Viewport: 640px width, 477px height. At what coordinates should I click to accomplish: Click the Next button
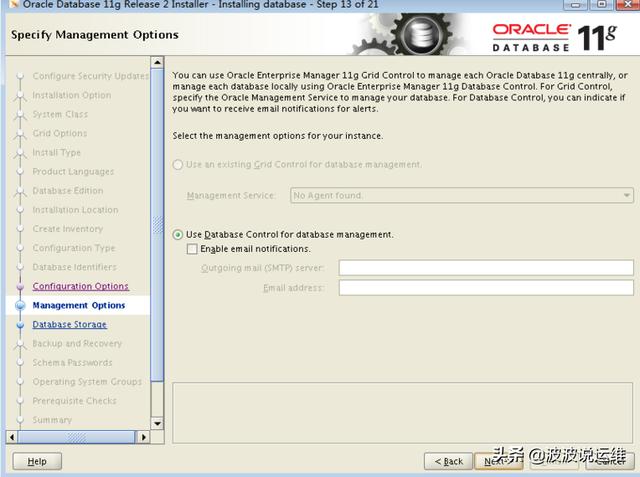pyautogui.click(x=498, y=461)
